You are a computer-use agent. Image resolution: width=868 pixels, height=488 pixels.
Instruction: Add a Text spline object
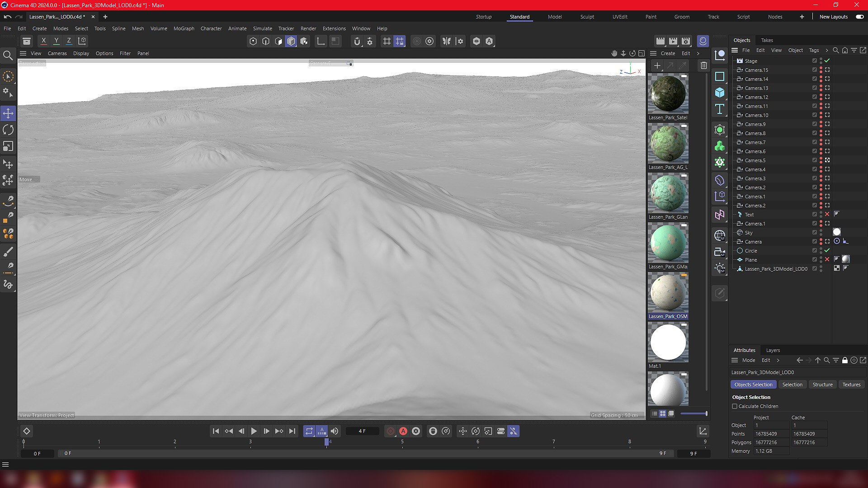pyautogui.click(x=720, y=109)
